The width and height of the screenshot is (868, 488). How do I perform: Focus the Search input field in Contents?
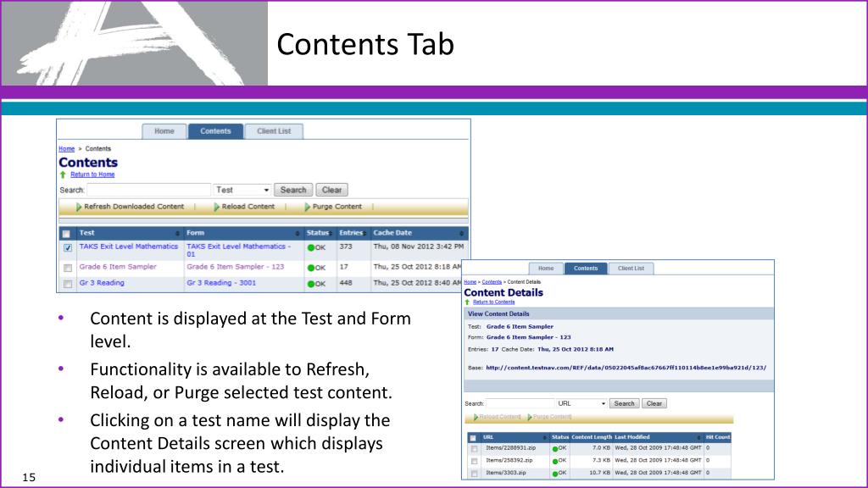(x=148, y=190)
